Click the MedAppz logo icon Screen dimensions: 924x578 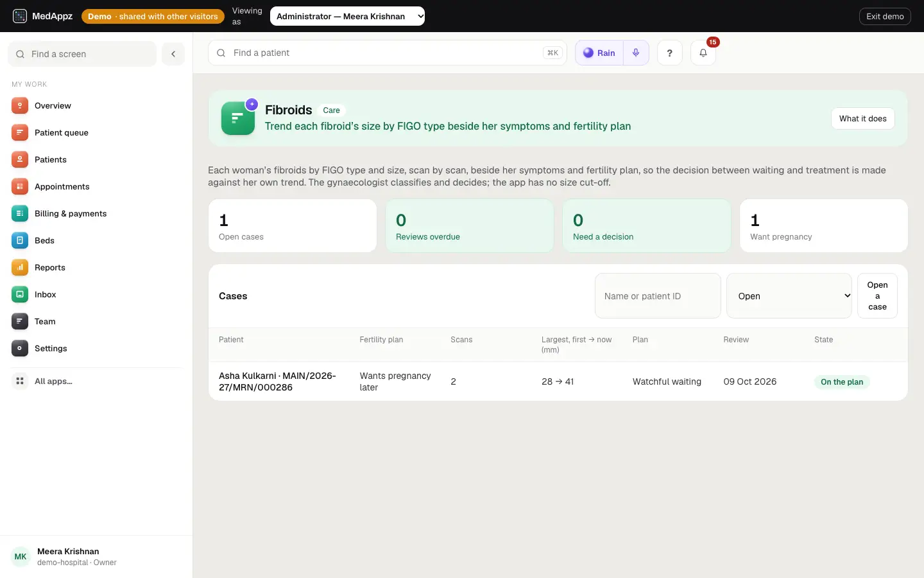click(x=20, y=16)
